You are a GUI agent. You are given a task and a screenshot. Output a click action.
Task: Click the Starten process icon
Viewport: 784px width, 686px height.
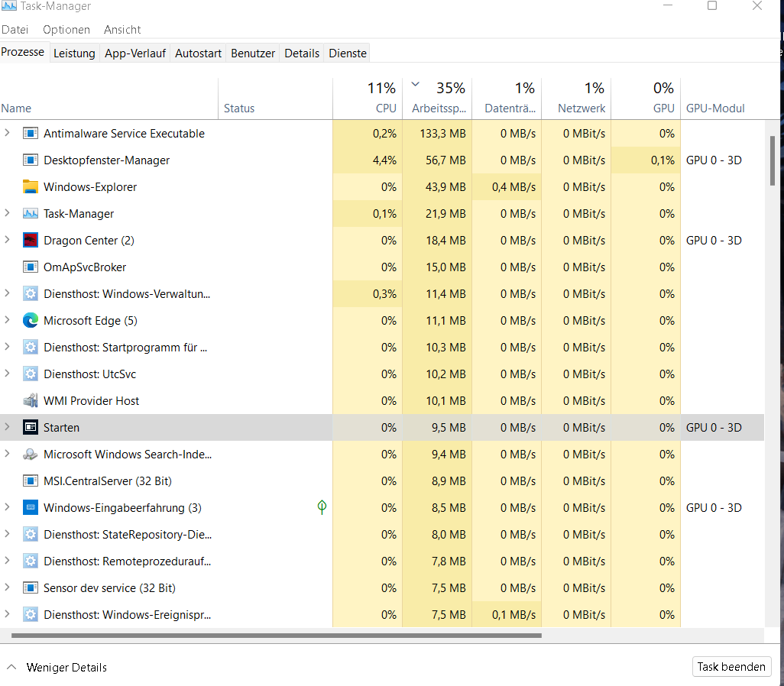point(31,428)
